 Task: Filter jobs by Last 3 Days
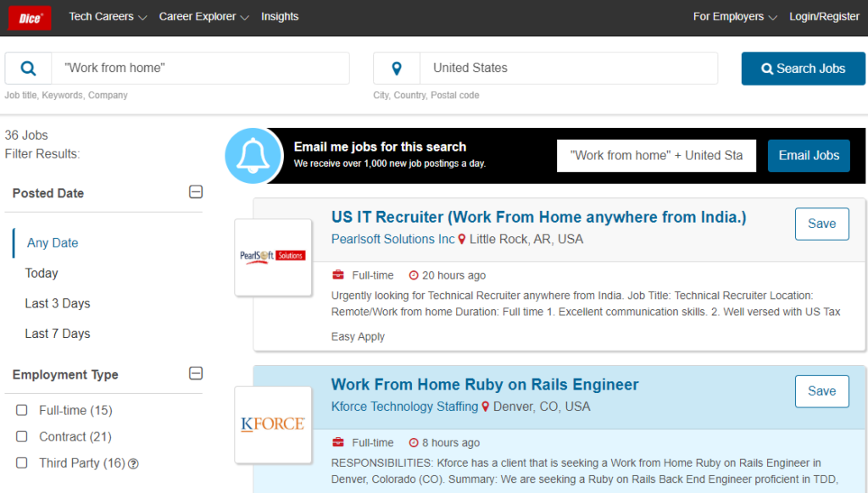coord(58,303)
